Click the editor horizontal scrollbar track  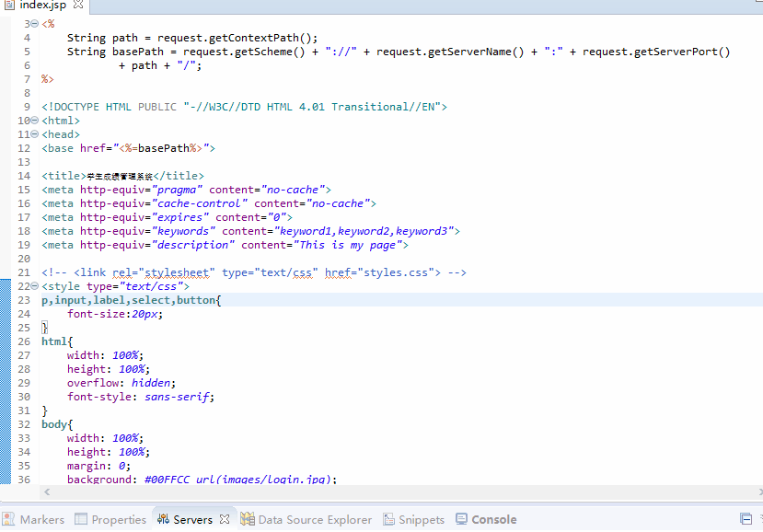[x=404, y=492]
